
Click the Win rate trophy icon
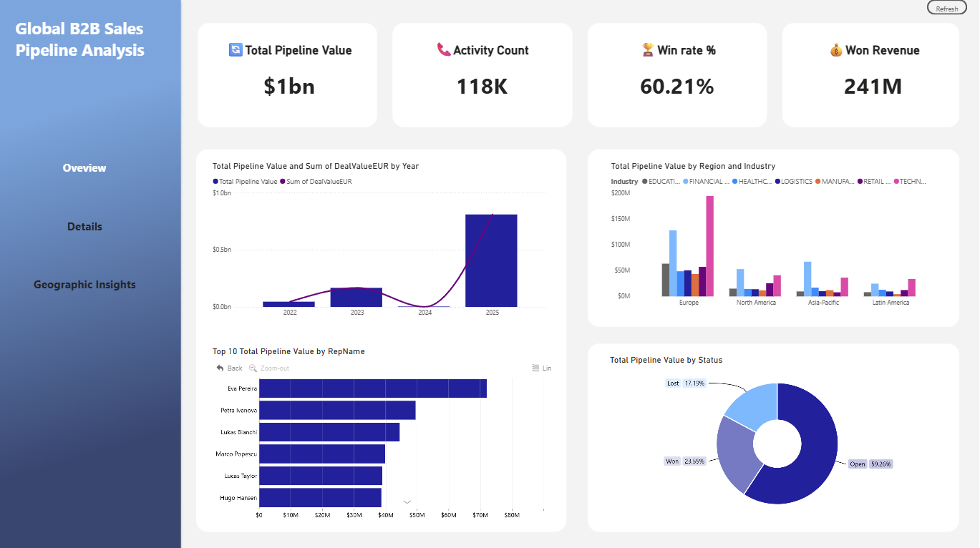click(648, 49)
